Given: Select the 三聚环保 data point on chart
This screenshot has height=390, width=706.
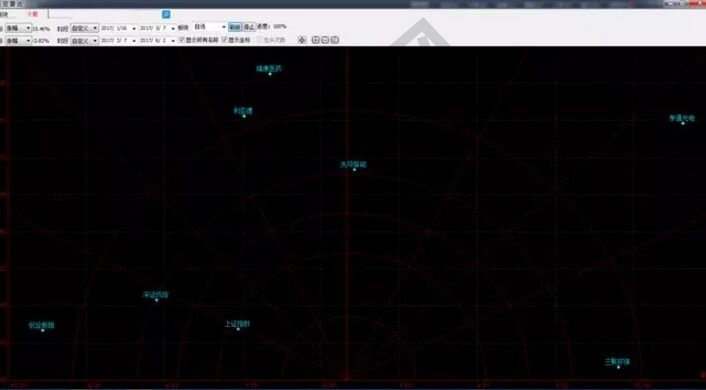Looking at the screenshot, I should [x=618, y=367].
